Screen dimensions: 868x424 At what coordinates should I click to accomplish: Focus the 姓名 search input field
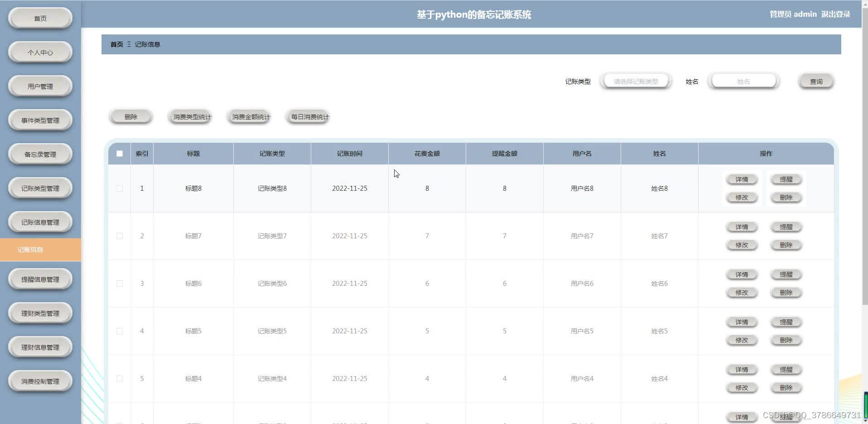[743, 82]
